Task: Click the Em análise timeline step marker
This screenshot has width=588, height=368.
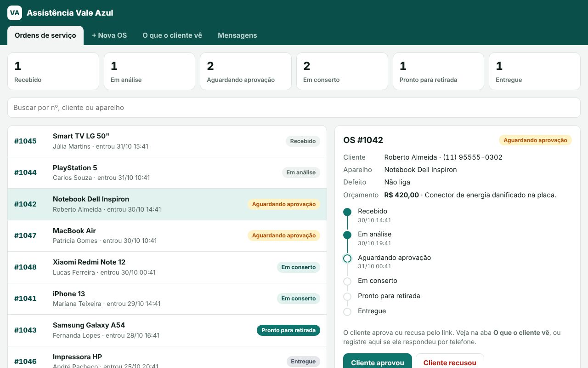Action: [x=347, y=235]
